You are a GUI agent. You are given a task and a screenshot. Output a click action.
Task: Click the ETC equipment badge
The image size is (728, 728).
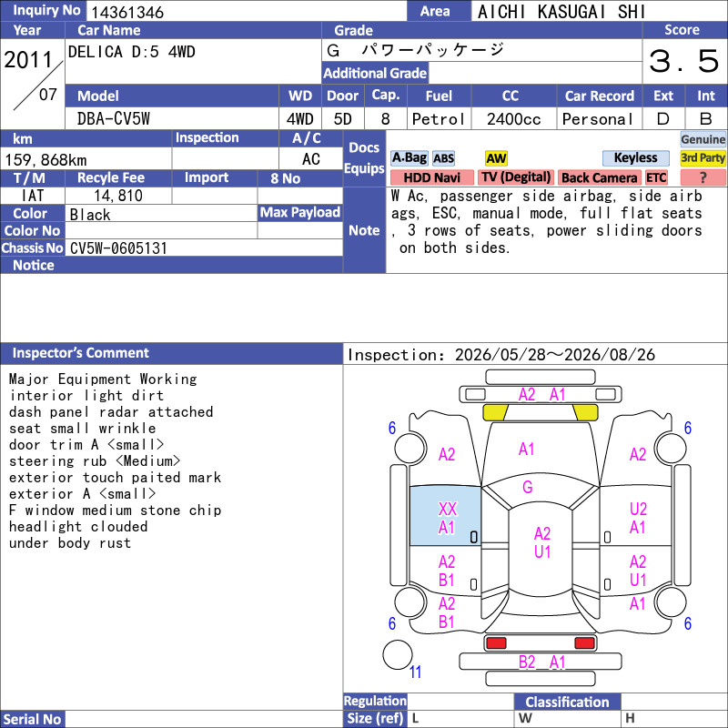point(656,177)
